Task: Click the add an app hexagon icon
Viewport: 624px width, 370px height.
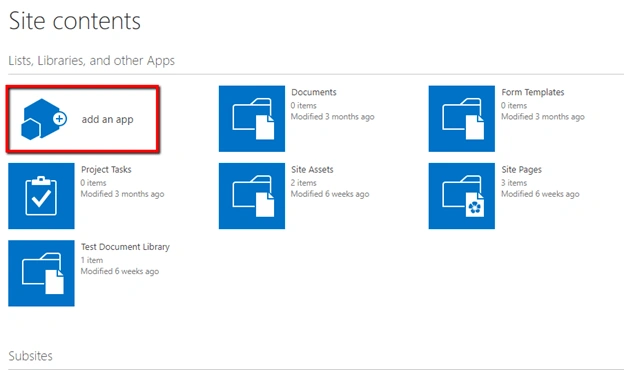Action: 44,119
